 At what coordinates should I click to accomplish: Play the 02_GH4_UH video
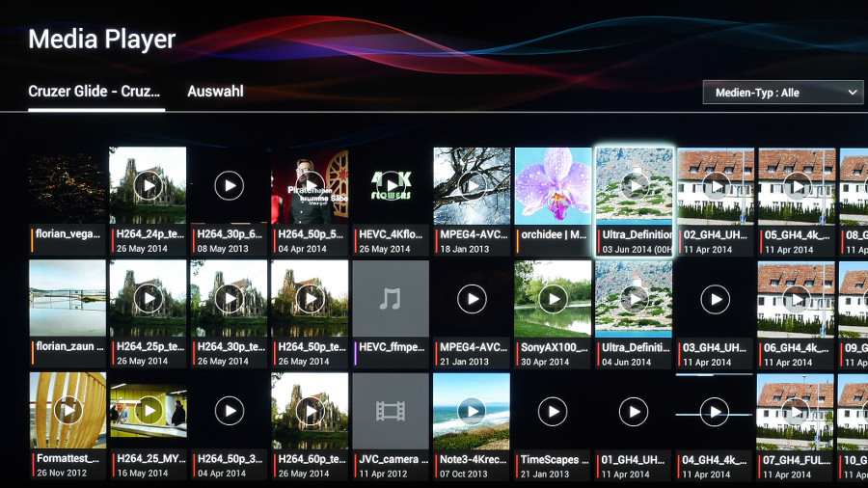(x=716, y=186)
